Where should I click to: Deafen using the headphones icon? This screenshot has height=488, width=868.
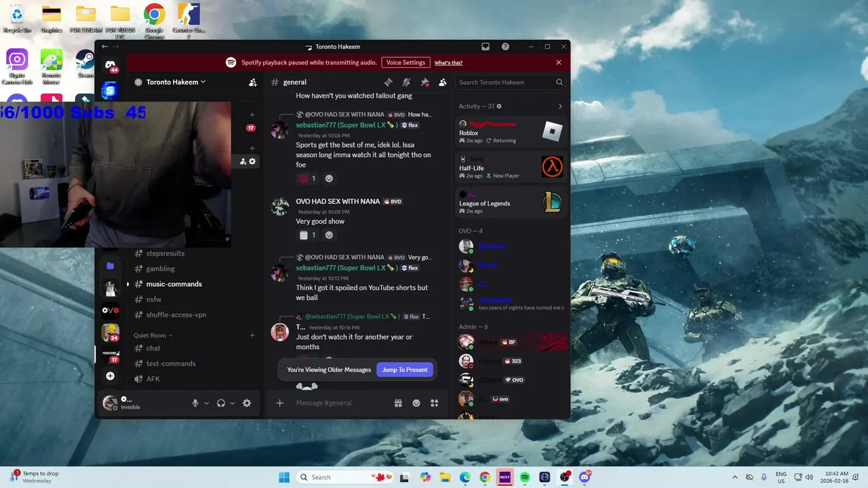pyautogui.click(x=221, y=403)
